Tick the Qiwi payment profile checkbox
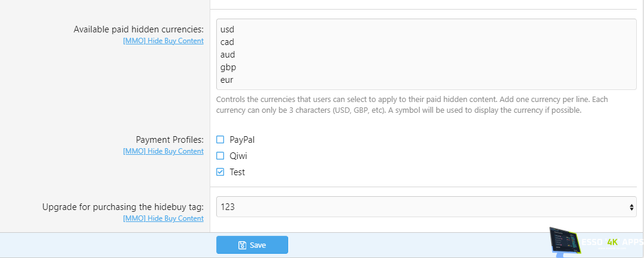This screenshot has width=644, height=258. tap(220, 156)
